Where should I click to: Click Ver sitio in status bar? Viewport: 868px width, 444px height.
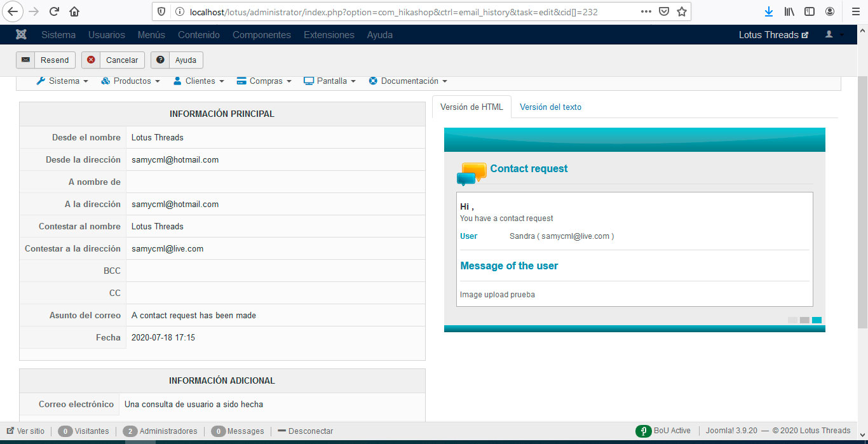click(25, 431)
